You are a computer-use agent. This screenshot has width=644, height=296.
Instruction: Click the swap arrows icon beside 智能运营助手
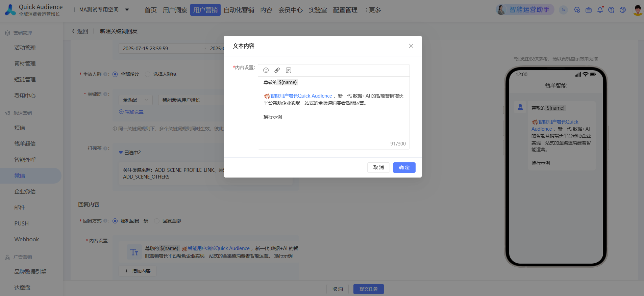click(x=563, y=10)
